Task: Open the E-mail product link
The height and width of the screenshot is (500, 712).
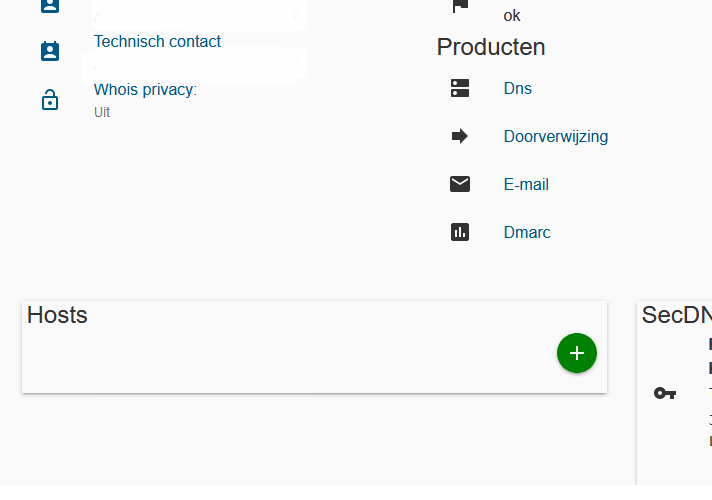Action: pos(526,184)
